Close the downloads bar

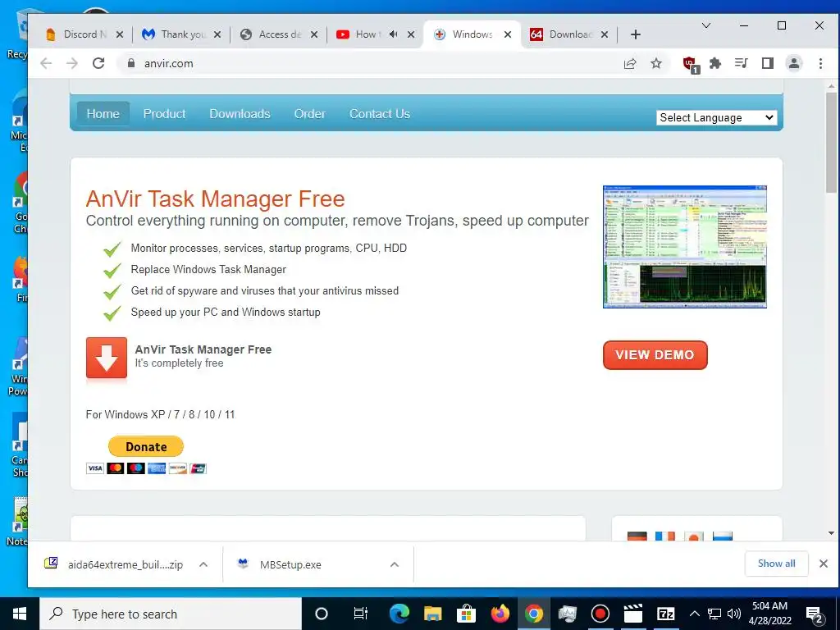click(x=824, y=563)
